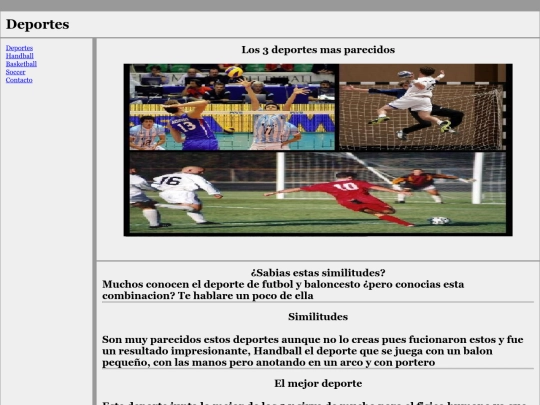Click the paragraph starting 'Son muy parecidos'
Image resolution: width=540 pixels, height=405 pixels.
point(313,351)
